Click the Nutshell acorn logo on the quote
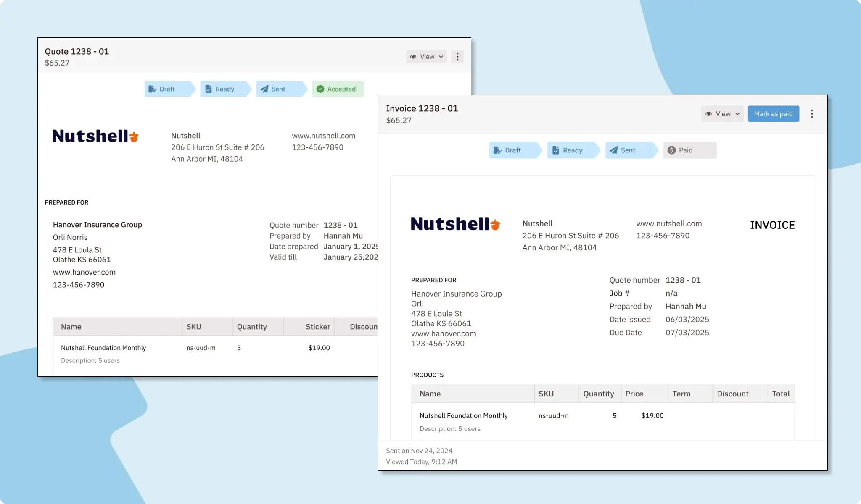Viewport: 861px width, 504px height. click(x=133, y=136)
